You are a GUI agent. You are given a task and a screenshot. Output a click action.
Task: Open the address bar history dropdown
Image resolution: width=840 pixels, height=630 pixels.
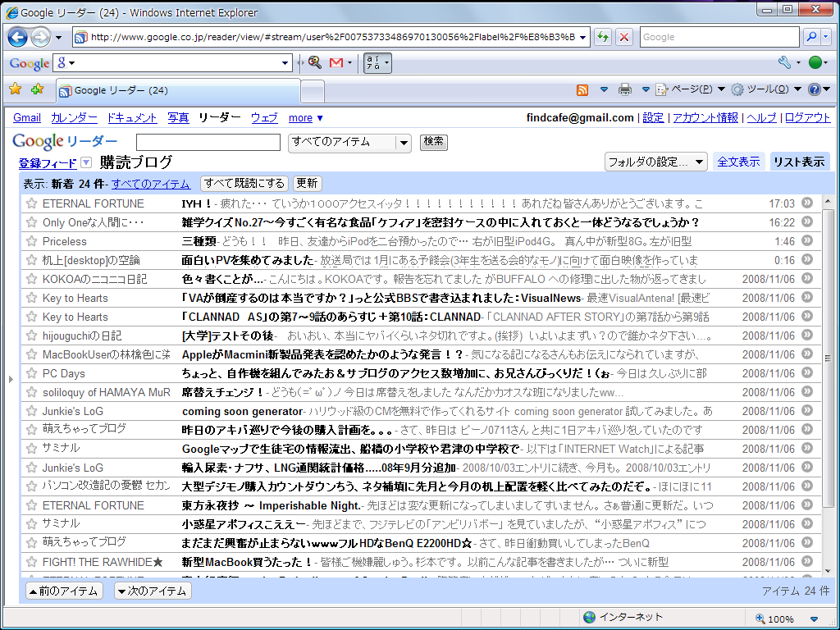(x=583, y=38)
